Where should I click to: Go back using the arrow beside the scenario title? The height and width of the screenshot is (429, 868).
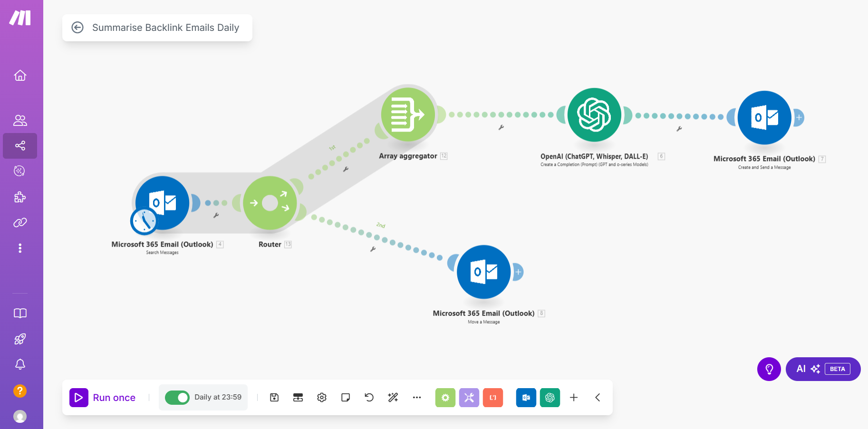pyautogui.click(x=77, y=28)
